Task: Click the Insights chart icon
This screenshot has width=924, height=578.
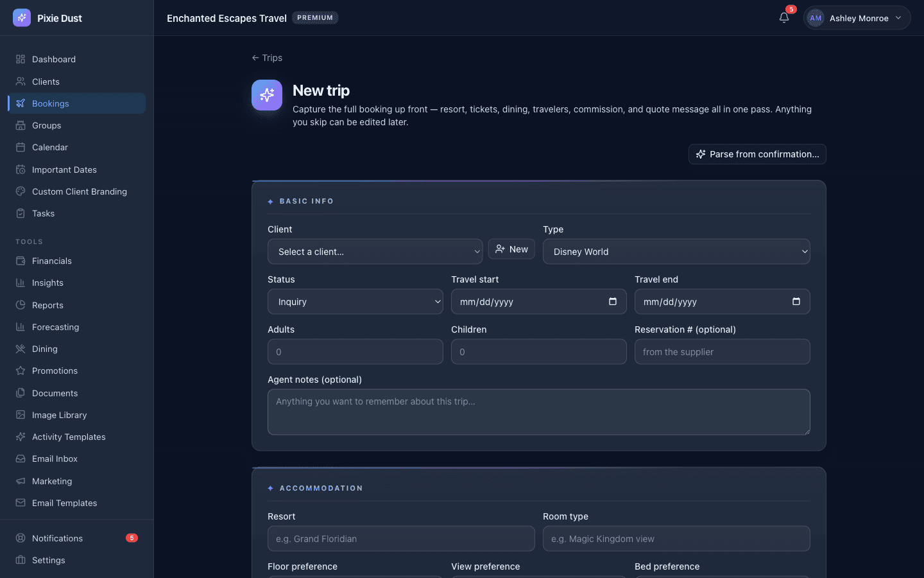Action: point(21,283)
